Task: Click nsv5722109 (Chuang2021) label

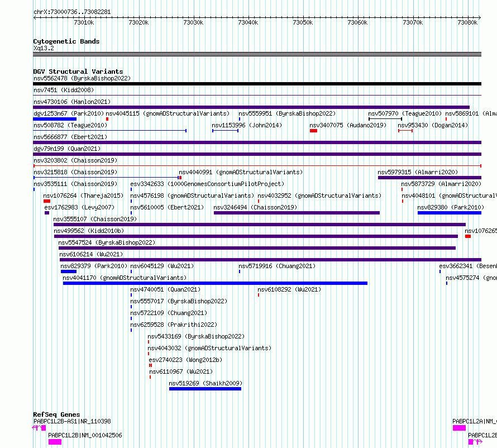Action: pyautogui.click(x=169, y=313)
